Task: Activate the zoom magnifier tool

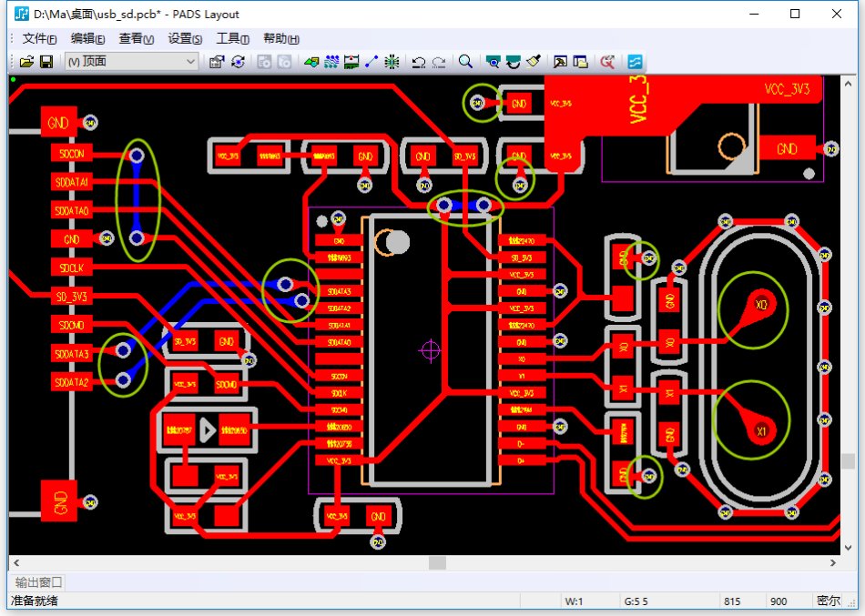Action: click(465, 62)
